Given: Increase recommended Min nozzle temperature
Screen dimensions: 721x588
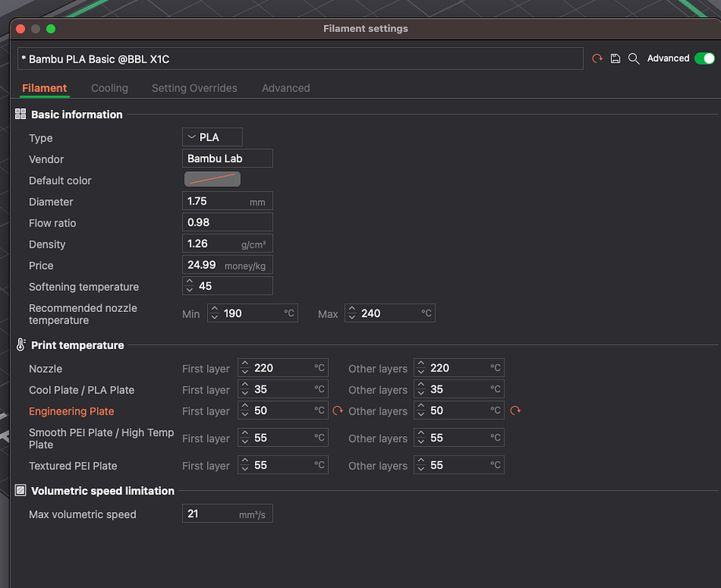Looking at the screenshot, I should click(215, 309).
